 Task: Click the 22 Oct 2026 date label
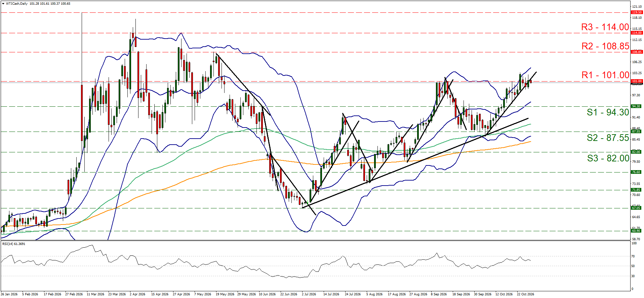click(x=525, y=294)
